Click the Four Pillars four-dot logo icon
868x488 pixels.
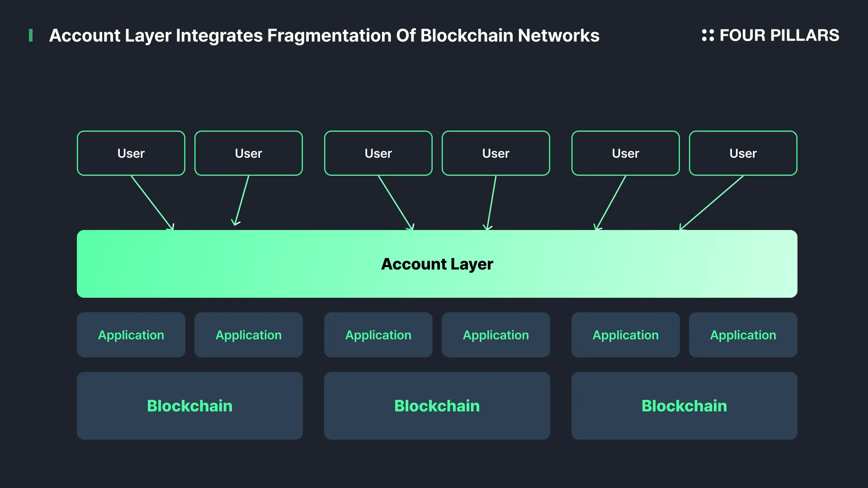pos(708,35)
